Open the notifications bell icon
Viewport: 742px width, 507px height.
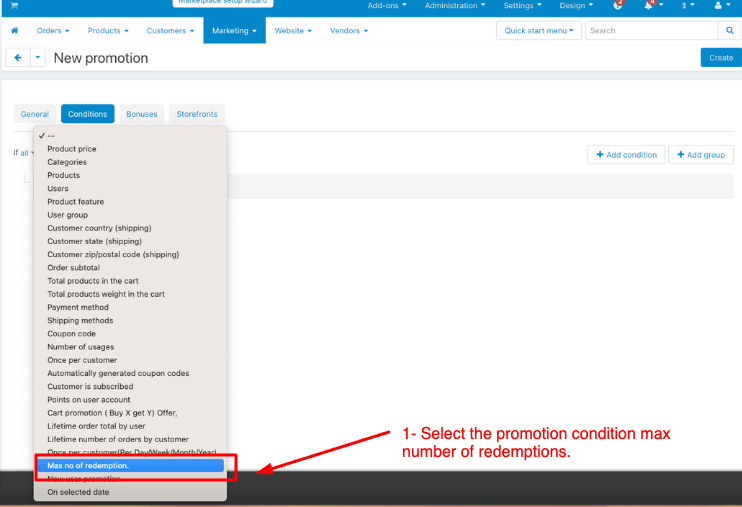click(x=653, y=6)
